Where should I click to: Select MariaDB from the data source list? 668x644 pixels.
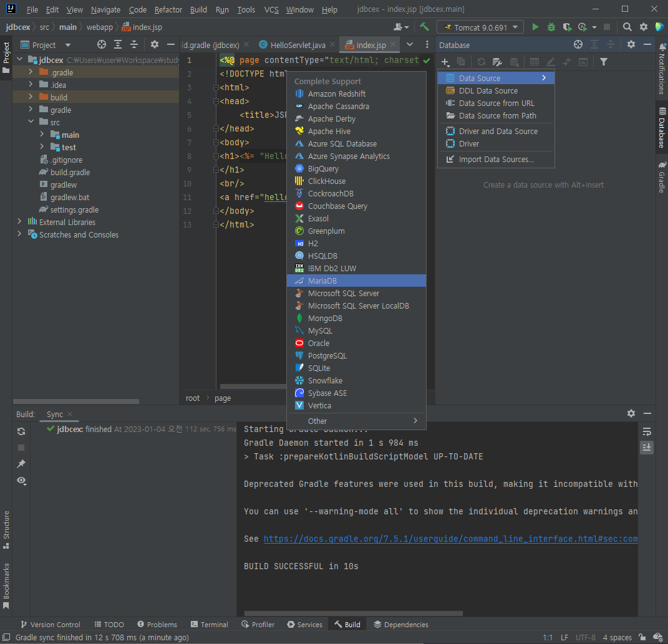[356, 281]
